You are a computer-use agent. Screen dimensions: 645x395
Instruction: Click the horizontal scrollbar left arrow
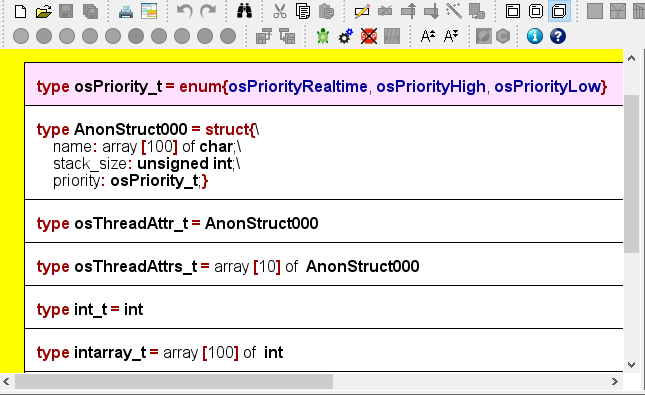point(6,381)
